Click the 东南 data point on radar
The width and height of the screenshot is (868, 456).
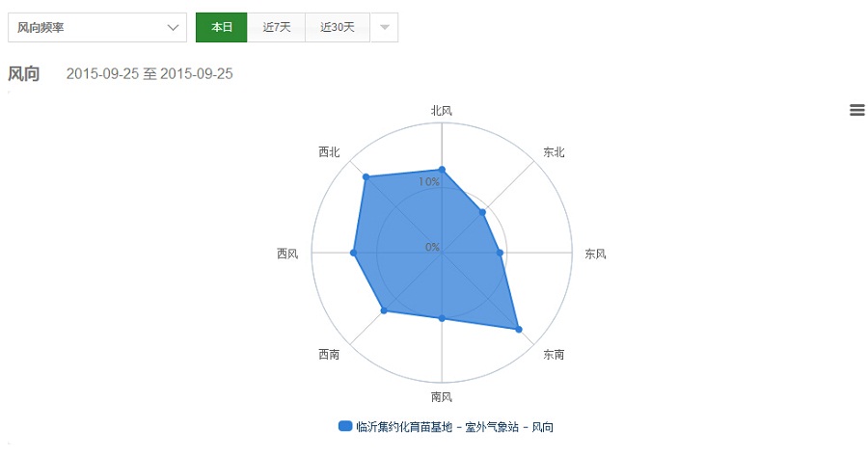519,330
